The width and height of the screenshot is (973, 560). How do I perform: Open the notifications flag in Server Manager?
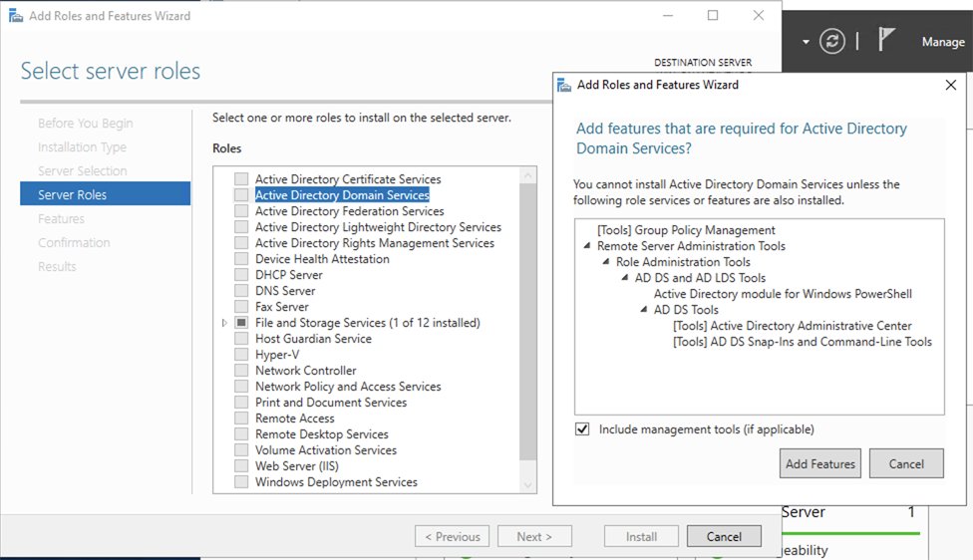pos(886,40)
